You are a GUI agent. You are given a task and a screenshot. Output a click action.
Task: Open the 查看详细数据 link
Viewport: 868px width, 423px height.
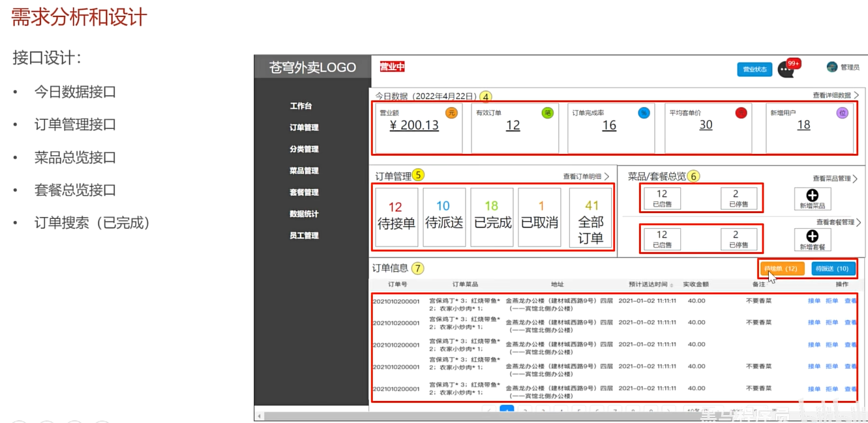[831, 95]
